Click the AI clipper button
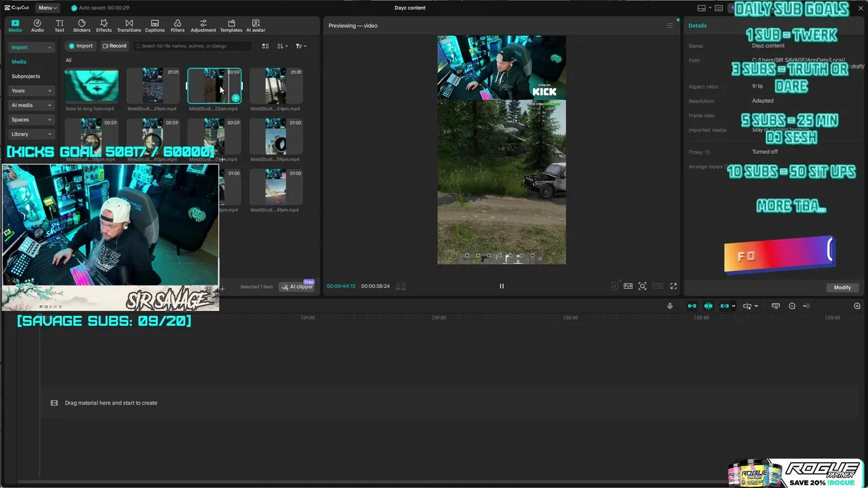The image size is (868, 488). (x=298, y=287)
